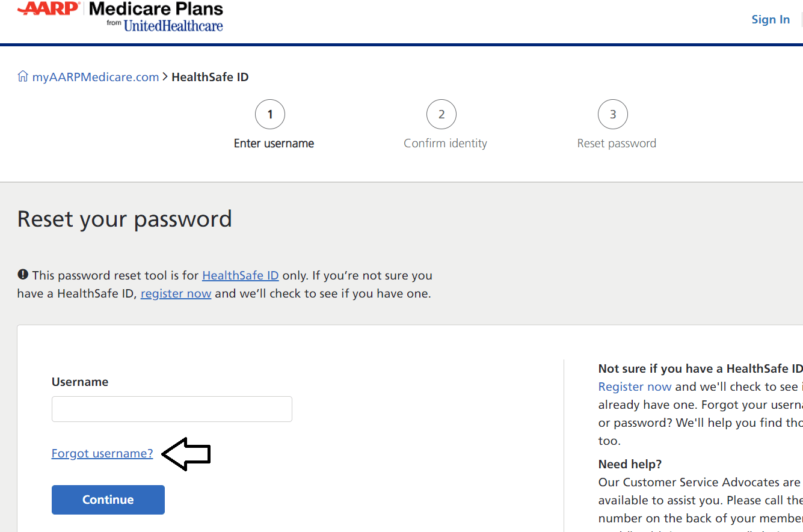The image size is (803, 532).
Task: Click the AARP Medicare Plans logo
Action: coord(120,16)
